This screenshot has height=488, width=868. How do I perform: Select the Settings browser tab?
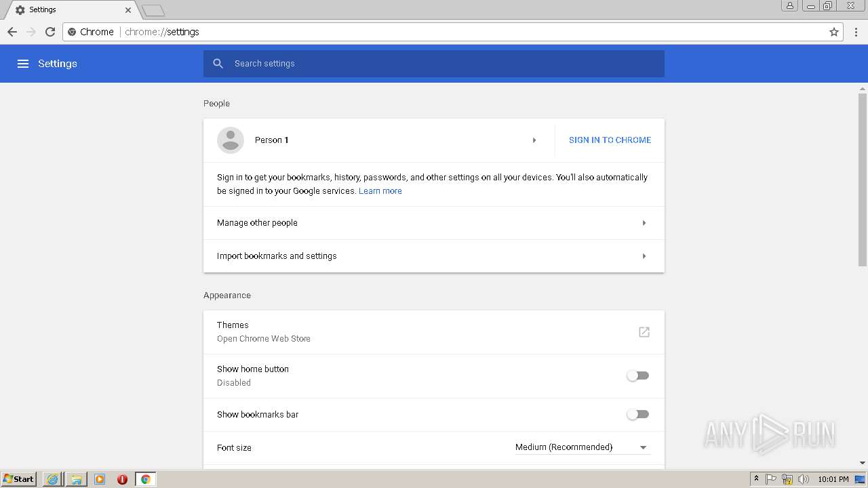tap(71, 10)
